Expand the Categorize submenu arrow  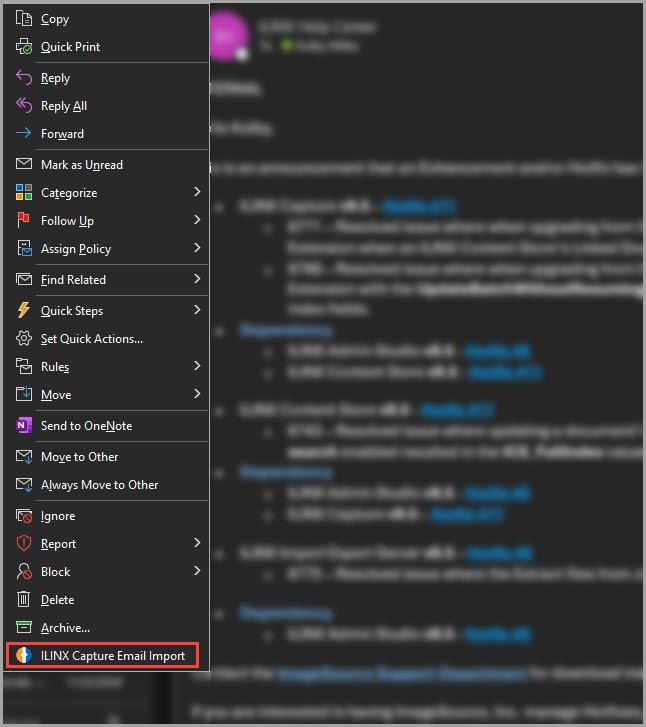pyautogui.click(x=197, y=192)
